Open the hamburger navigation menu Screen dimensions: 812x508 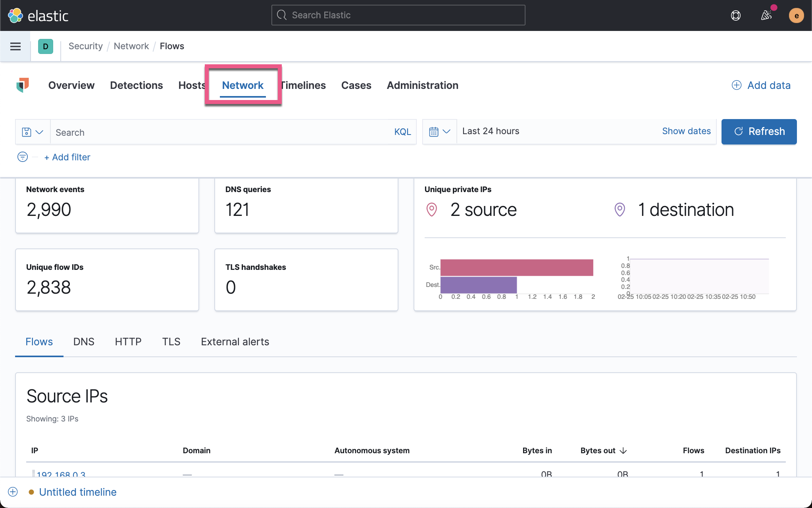pos(15,46)
